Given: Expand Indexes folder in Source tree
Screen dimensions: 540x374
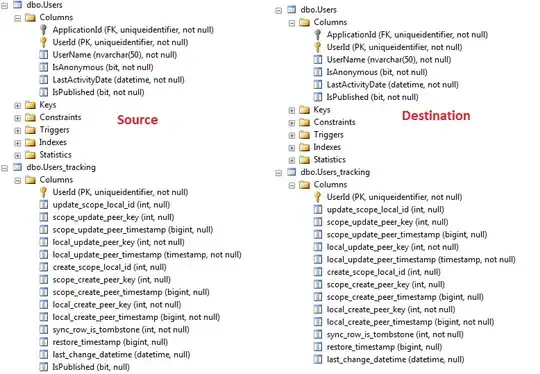Looking at the screenshot, I should click(17, 143).
